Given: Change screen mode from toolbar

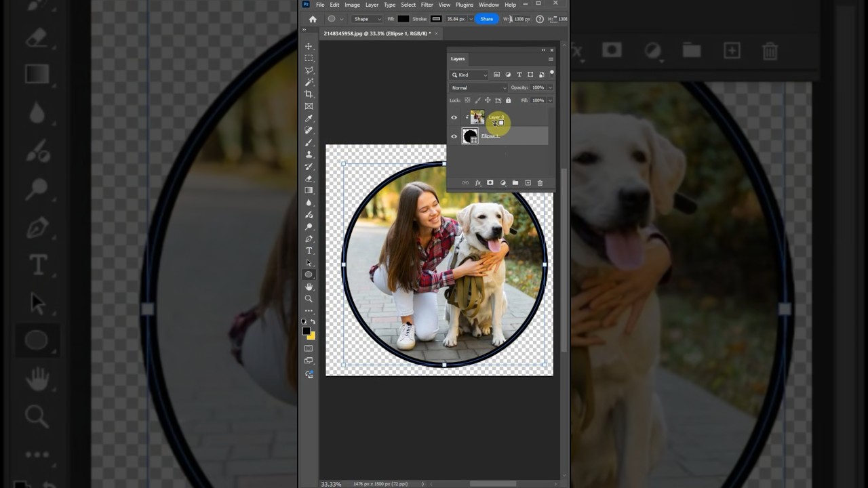Looking at the screenshot, I should [309, 361].
